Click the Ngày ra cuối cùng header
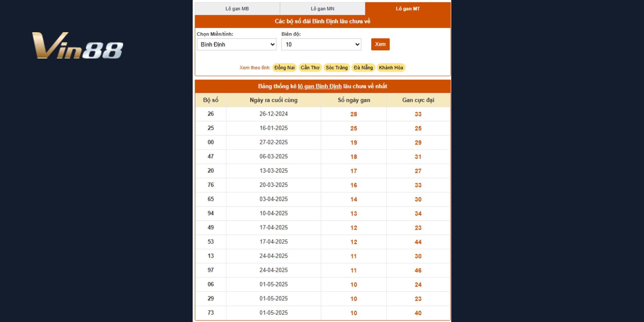The image size is (644, 322). [274, 100]
